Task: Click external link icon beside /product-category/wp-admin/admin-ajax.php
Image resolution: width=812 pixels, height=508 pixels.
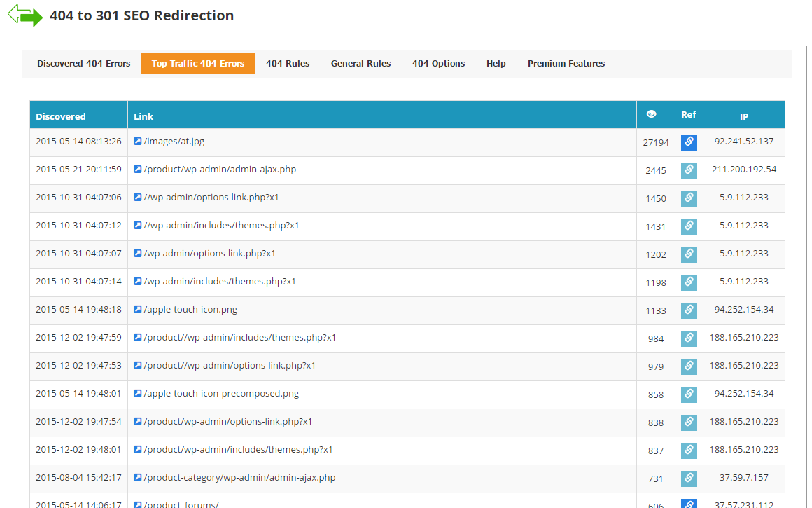Action: point(138,477)
